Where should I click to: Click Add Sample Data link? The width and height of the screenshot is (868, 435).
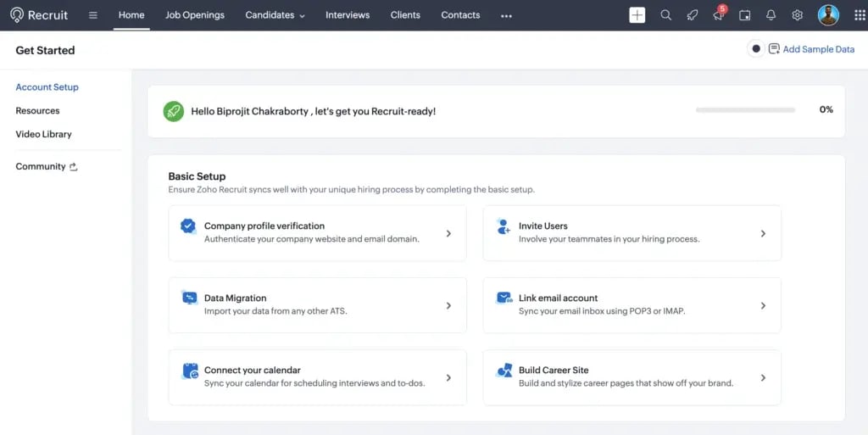tap(819, 49)
